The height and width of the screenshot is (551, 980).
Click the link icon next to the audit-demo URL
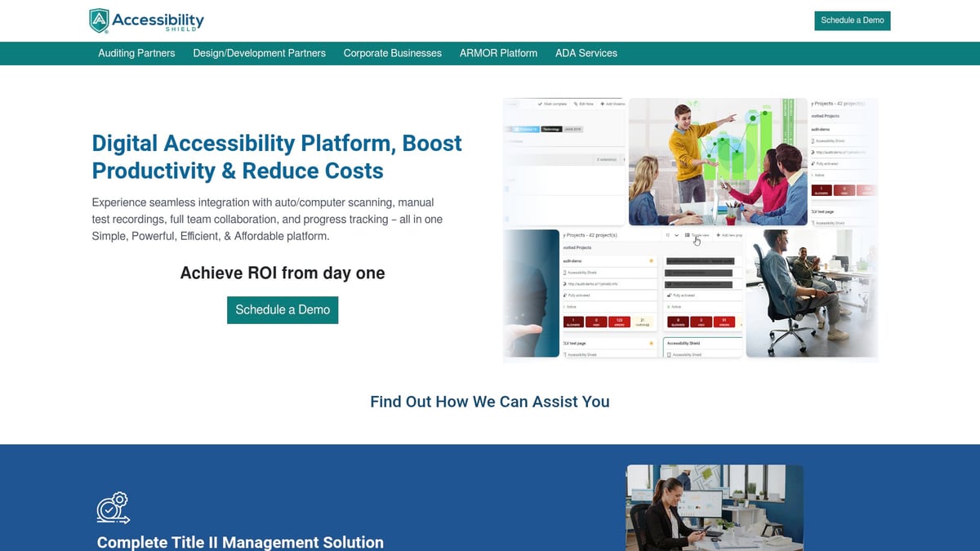click(564, 284)
